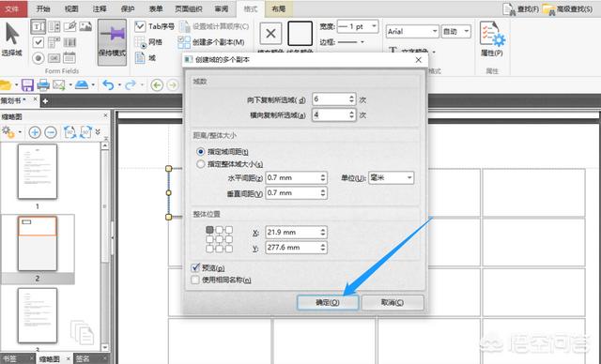Select page 2 thumbnail

pos(38,244)
